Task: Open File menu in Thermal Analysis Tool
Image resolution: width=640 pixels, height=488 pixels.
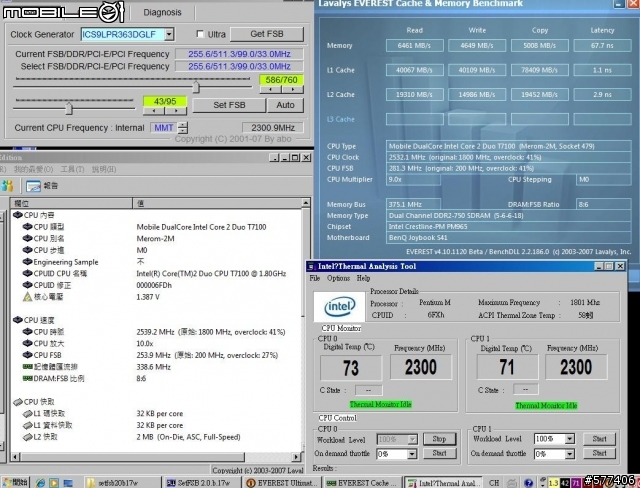Action: (315, 278)
